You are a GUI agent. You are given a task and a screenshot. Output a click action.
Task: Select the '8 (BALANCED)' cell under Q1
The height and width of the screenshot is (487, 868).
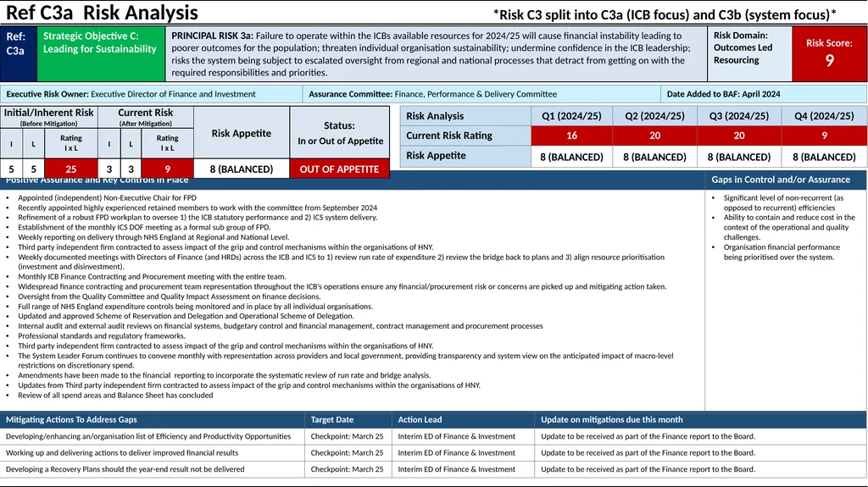click(571, 157)
